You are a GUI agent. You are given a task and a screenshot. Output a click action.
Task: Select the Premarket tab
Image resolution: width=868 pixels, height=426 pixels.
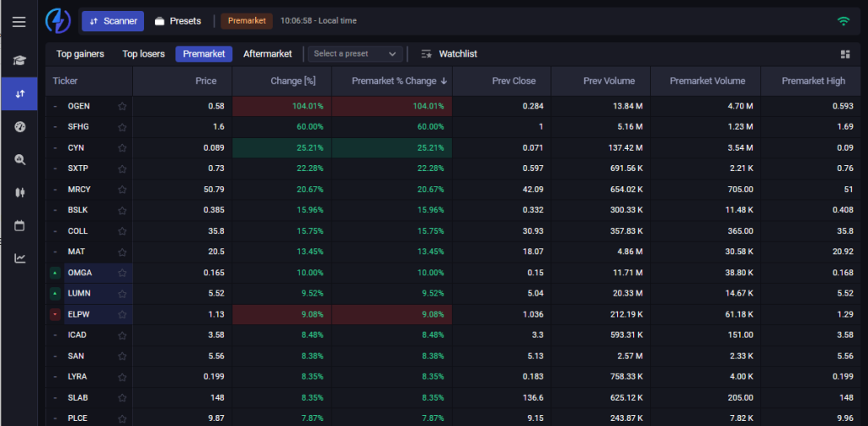pyautogui.click(x=203, y=53)
